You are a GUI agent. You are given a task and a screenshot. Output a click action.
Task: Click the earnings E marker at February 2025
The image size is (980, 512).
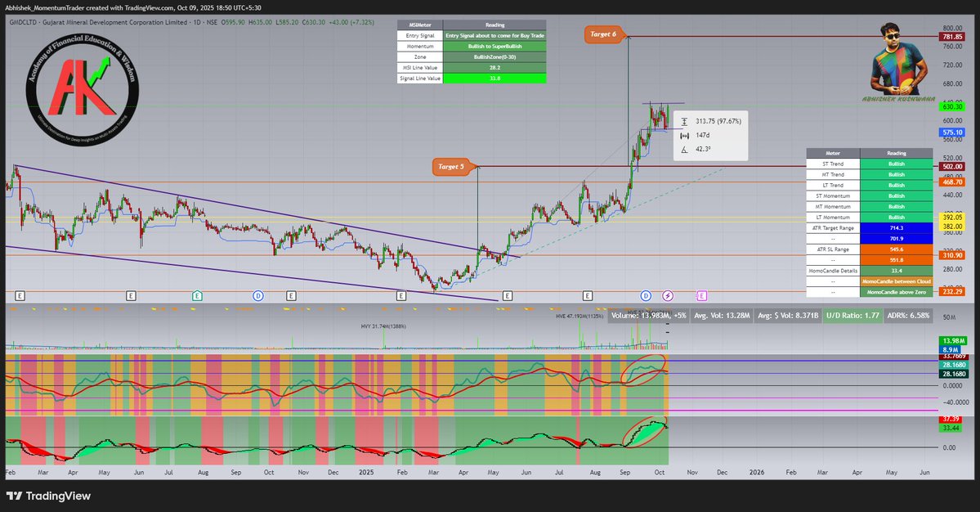[401, 296]
